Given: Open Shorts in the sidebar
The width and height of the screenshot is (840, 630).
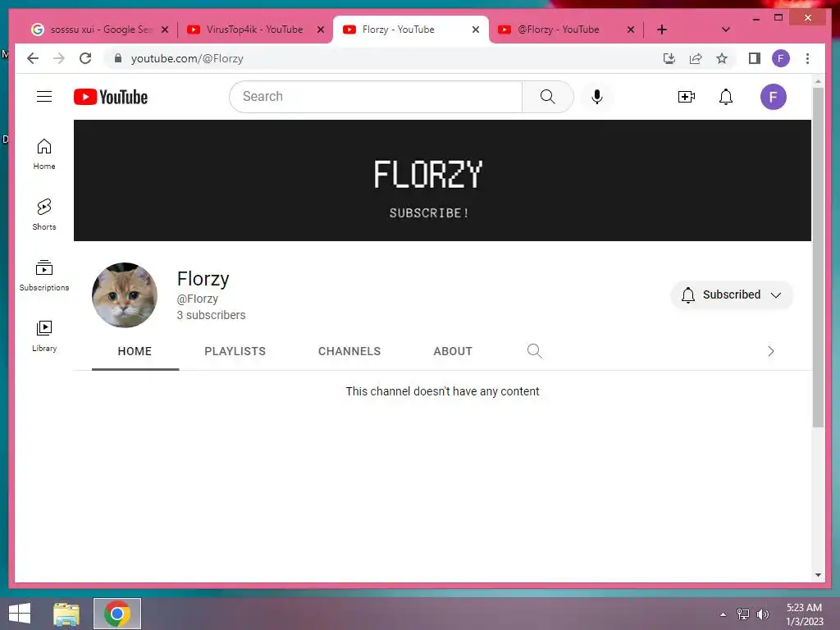Looking at the screenshot, I should click(44, 214).
